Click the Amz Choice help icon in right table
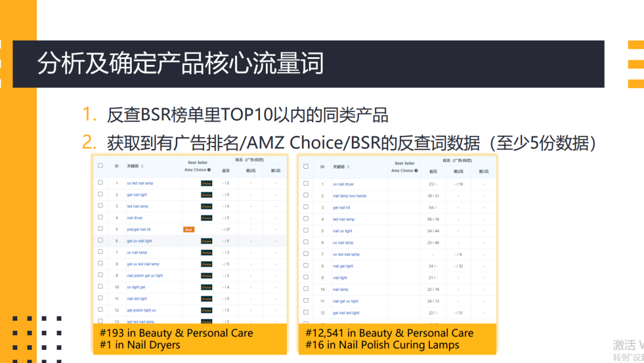The width and height of the screenshot is (644, 363). point(416,171)
